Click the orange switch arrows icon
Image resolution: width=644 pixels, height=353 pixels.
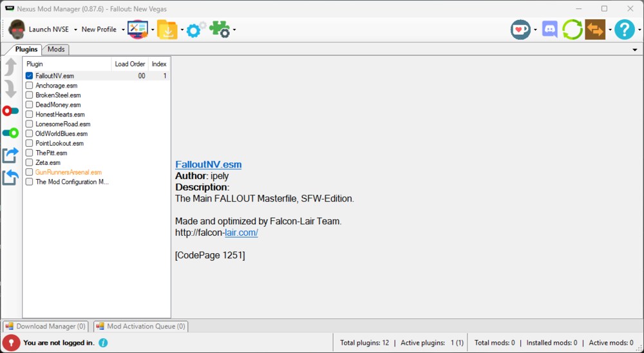click(x=595, y=30)
